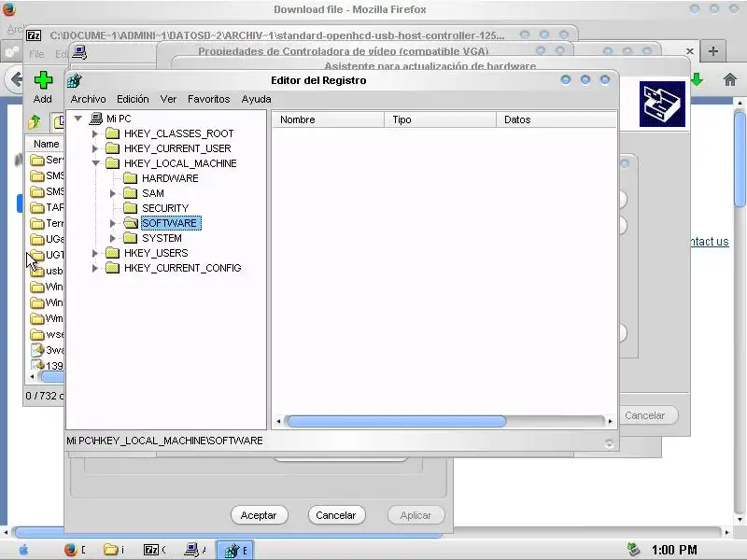Open the Edición menu

point(133,99)
